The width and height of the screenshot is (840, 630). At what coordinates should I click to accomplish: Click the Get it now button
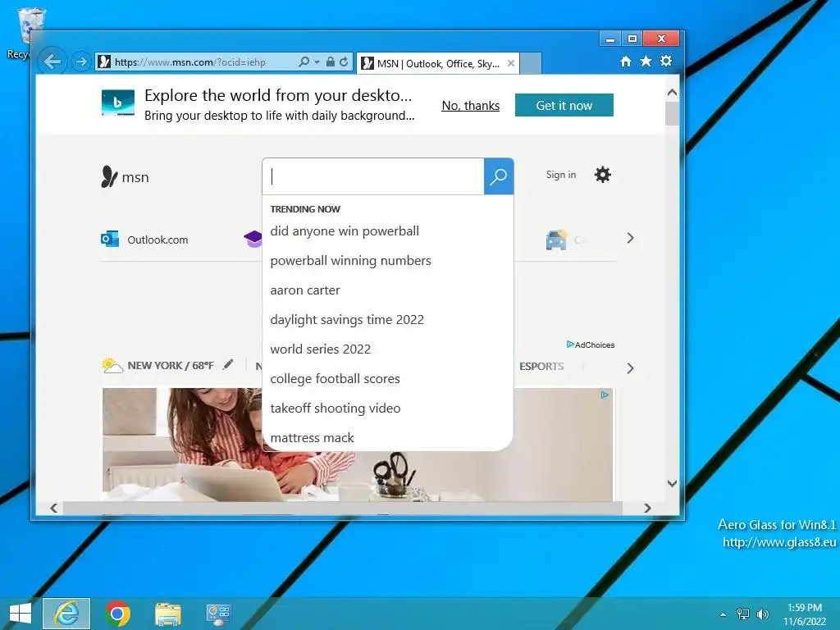pos(564,105)
